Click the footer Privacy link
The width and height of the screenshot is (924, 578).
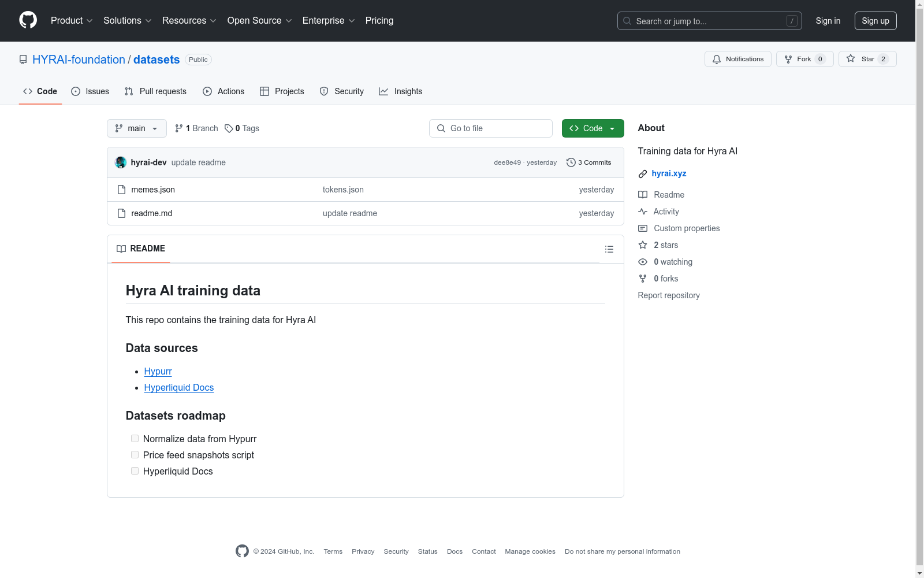[363, 551]
